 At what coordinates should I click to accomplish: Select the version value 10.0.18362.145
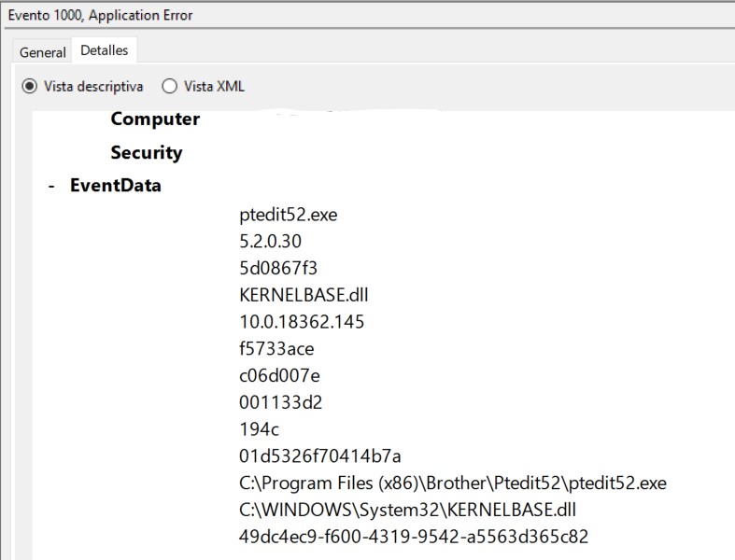(302, 322)
